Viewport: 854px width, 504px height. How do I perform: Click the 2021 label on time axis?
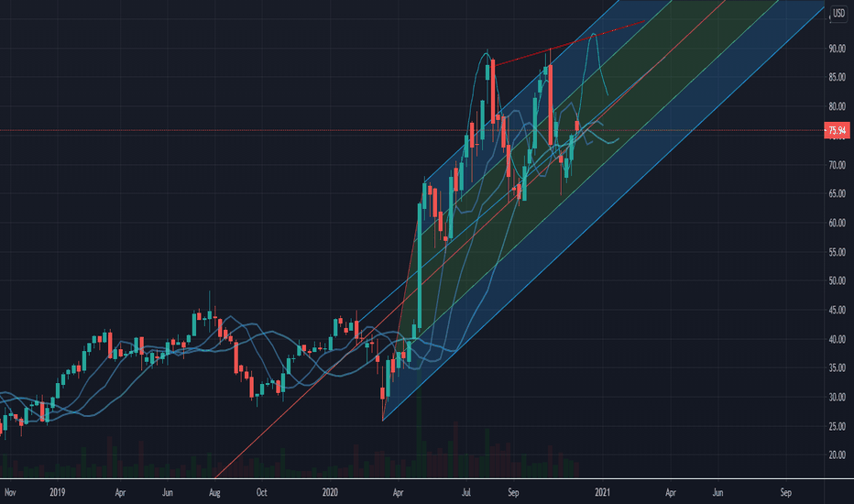(x=602, y=493)
